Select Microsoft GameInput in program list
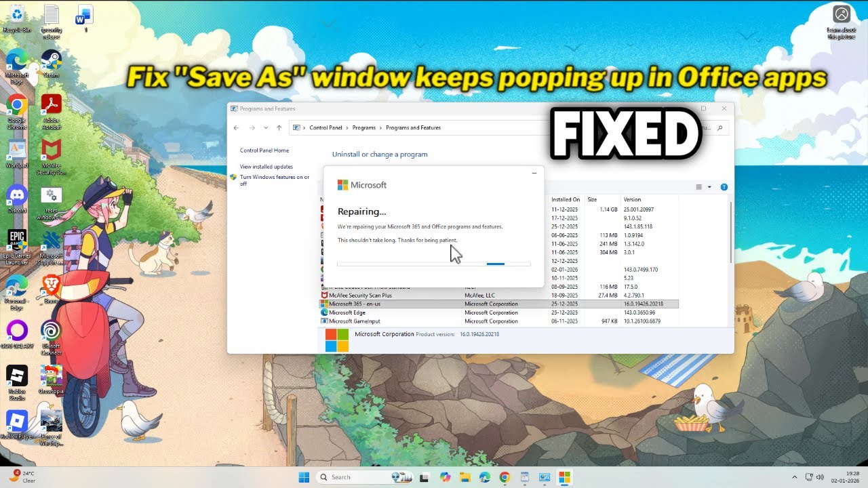Screen dimensions: 868x488 click(x=499, y=321)
